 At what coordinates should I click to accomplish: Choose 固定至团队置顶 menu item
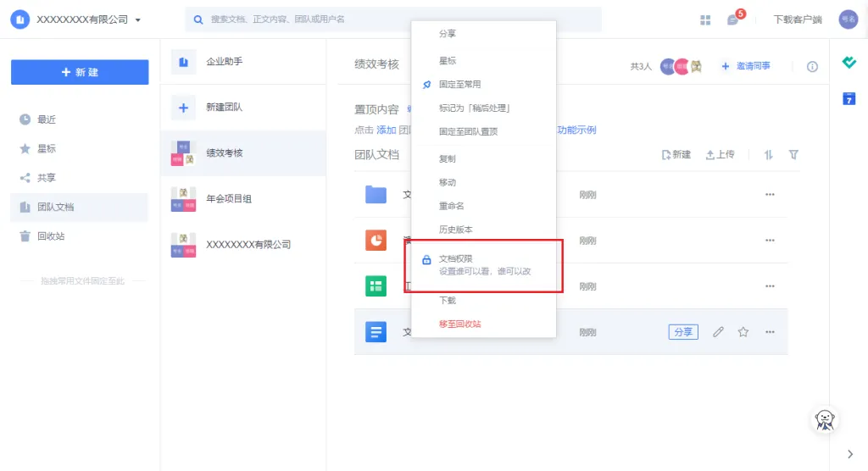click(x=483, y=131)
